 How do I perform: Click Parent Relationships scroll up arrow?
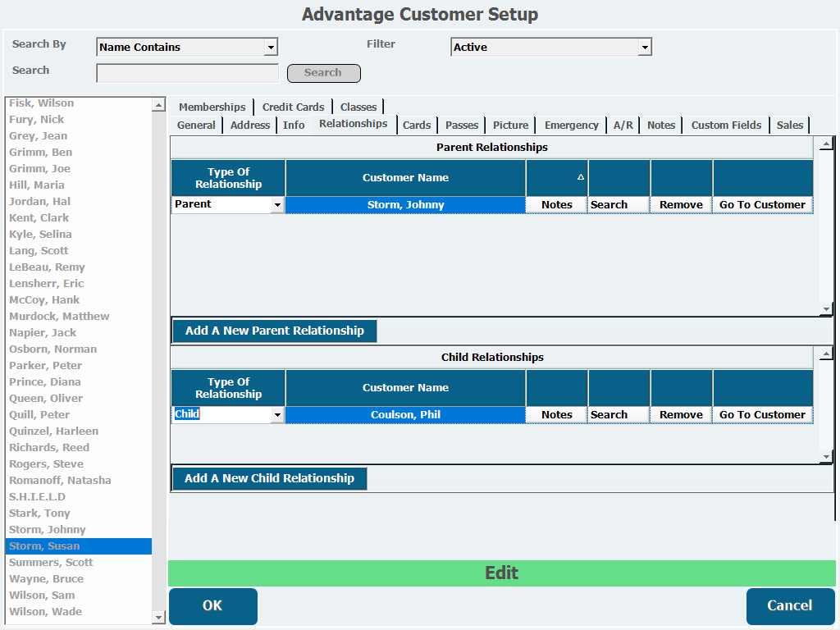click(x=826, y=144)
